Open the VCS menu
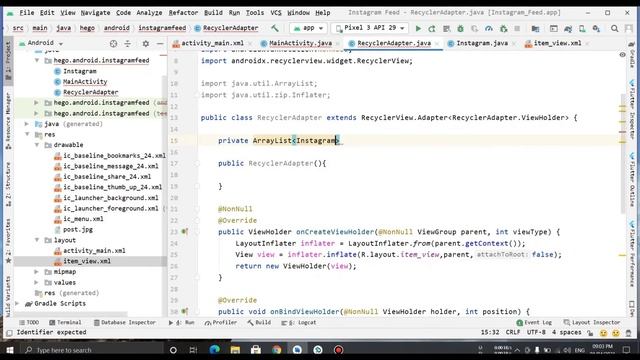The width and height of the screenshot is (640, 360). pos(276,13)
